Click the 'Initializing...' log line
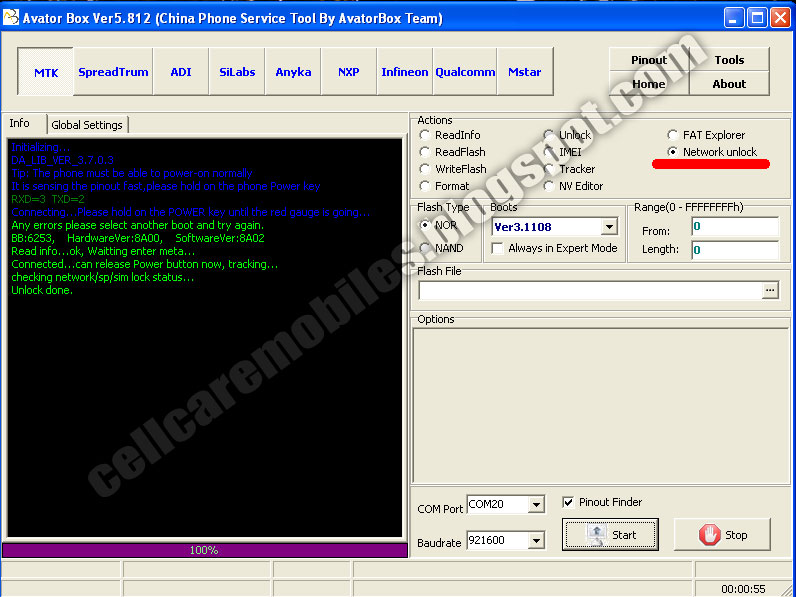796x597 pixels. click(41, 147)
